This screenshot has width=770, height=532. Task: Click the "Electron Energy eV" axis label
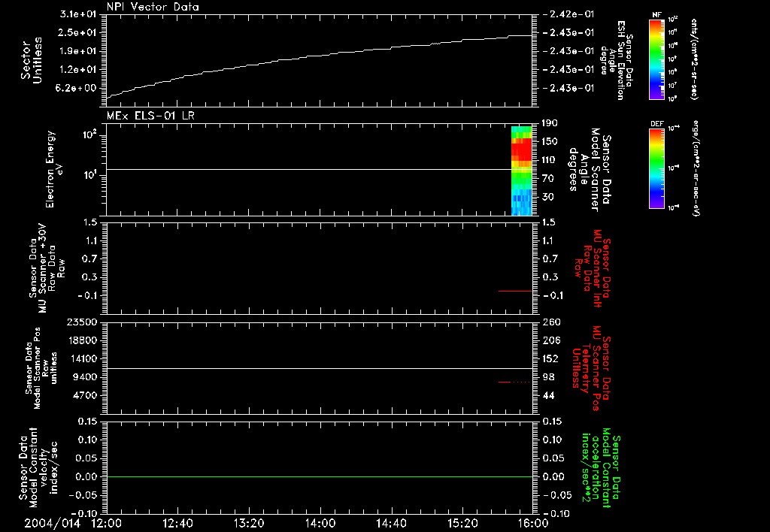tap(54, 169)
